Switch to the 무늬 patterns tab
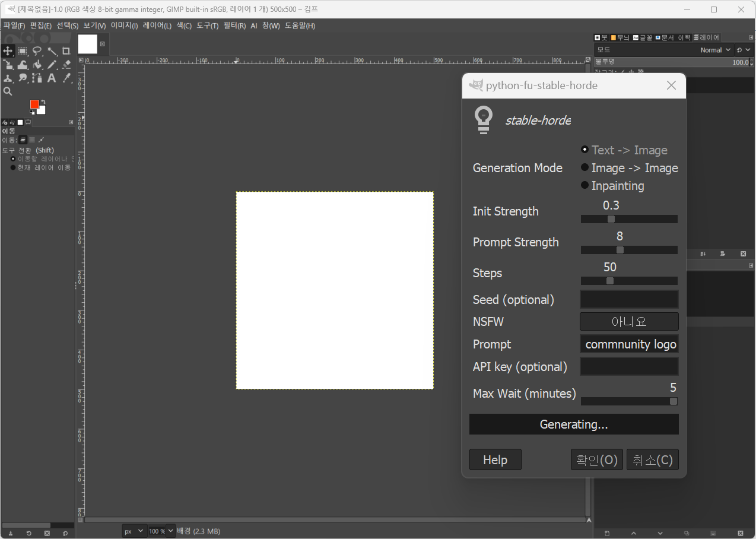This screenshot has height=539, width=756. click(620, 37)
